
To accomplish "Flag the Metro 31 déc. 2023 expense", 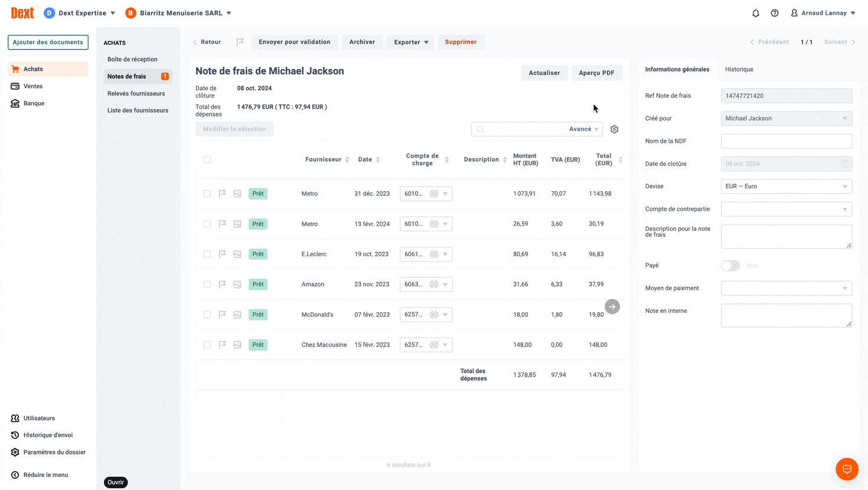I will (223, 194).
